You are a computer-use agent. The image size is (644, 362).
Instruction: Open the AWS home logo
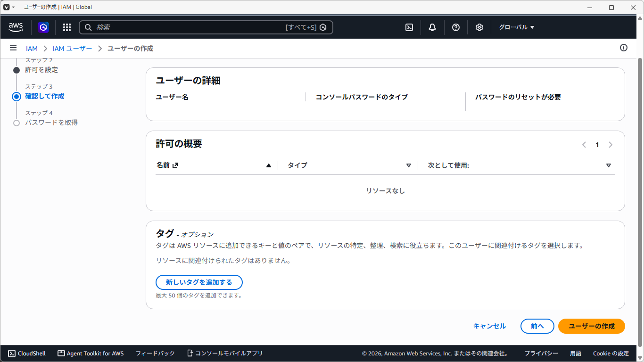coord(16,27)
